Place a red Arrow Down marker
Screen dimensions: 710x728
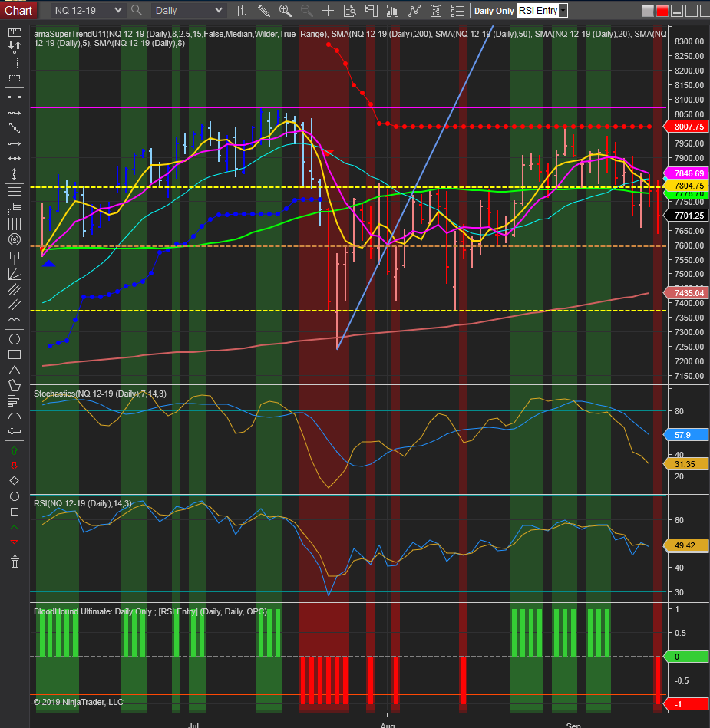[15, 465]
